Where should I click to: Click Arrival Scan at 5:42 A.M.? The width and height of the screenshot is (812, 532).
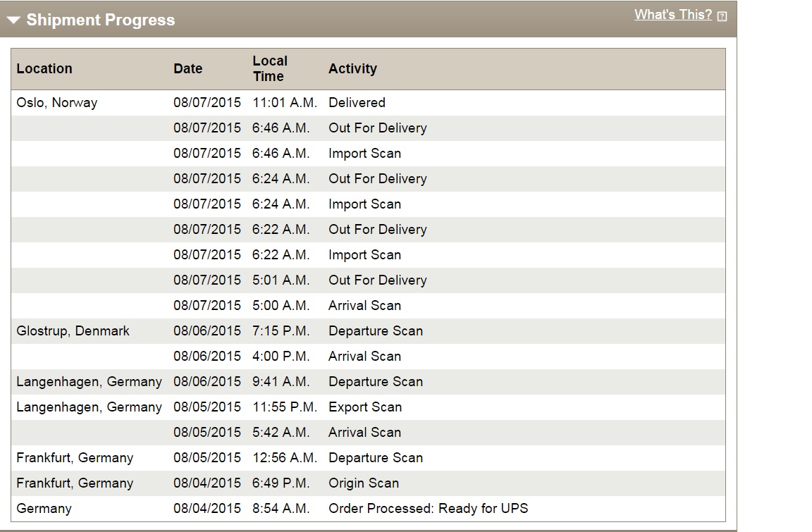point(364,432)
